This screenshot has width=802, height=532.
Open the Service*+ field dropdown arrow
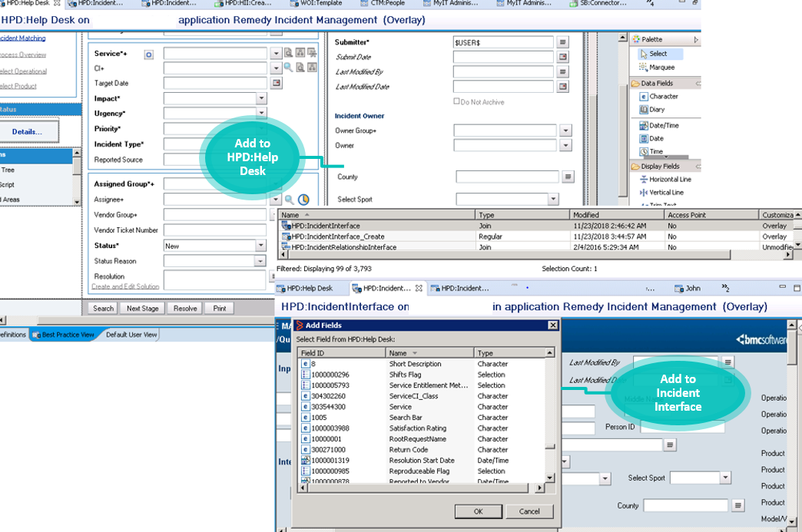(x=276, y=53)
